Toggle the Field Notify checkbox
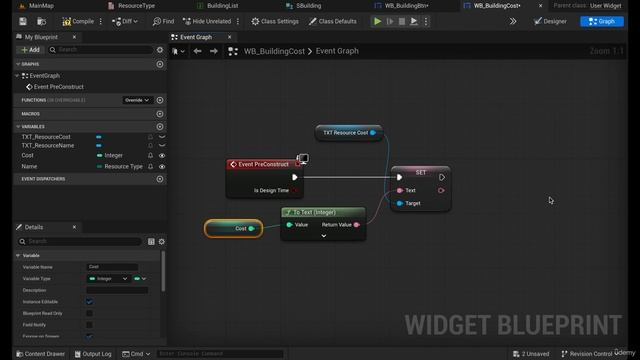The width and height of the screenshot is (640, 360). [89, 325]
